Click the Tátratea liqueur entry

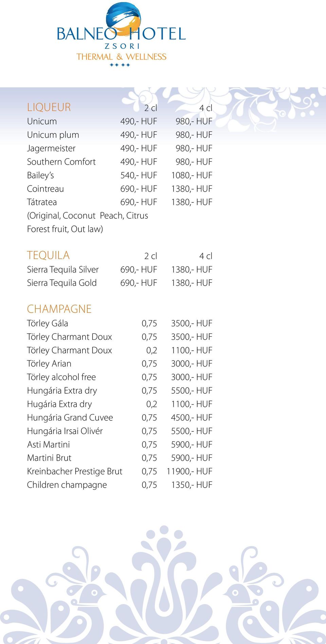[x=42, y=202]
